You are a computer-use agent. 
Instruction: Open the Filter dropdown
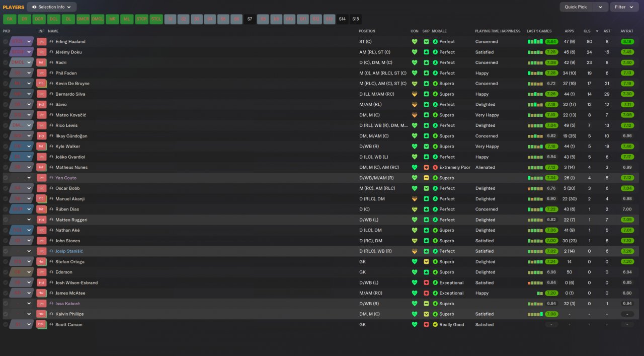pos(624,7)
